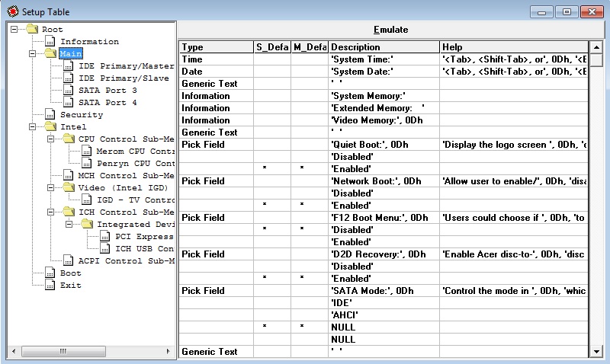Select the Time cell in Type column
The width and height of the screenshot is (610, 364).
217,59
